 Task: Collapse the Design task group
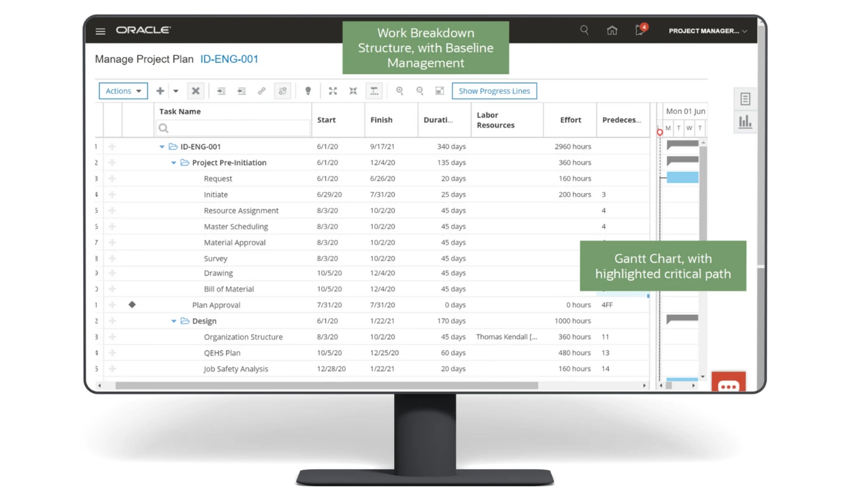tap(173, 322)
